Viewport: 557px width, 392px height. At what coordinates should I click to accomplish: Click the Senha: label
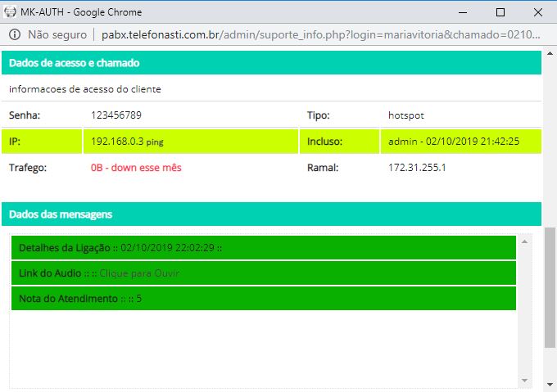pyautogui.click(x=25, y=115)
